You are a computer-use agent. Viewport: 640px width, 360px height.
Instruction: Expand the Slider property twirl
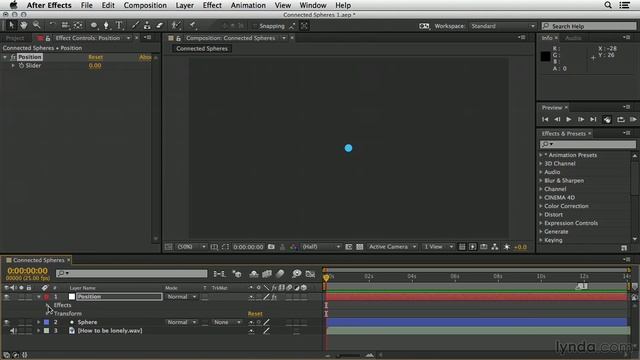coord(13,65)
